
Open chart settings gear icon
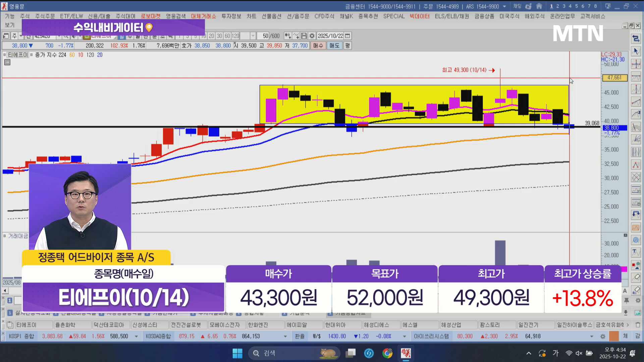(x=312, y=36)
